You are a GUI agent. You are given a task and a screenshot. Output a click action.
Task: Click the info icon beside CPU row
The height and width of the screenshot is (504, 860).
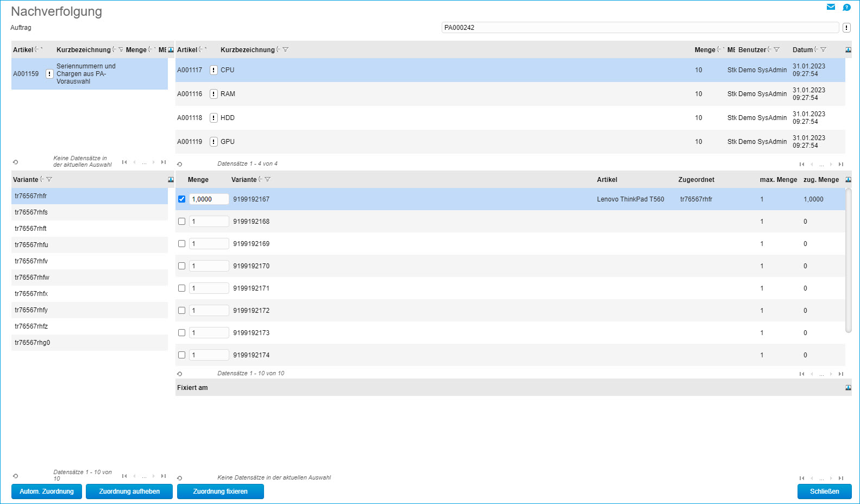pos(214,70)
